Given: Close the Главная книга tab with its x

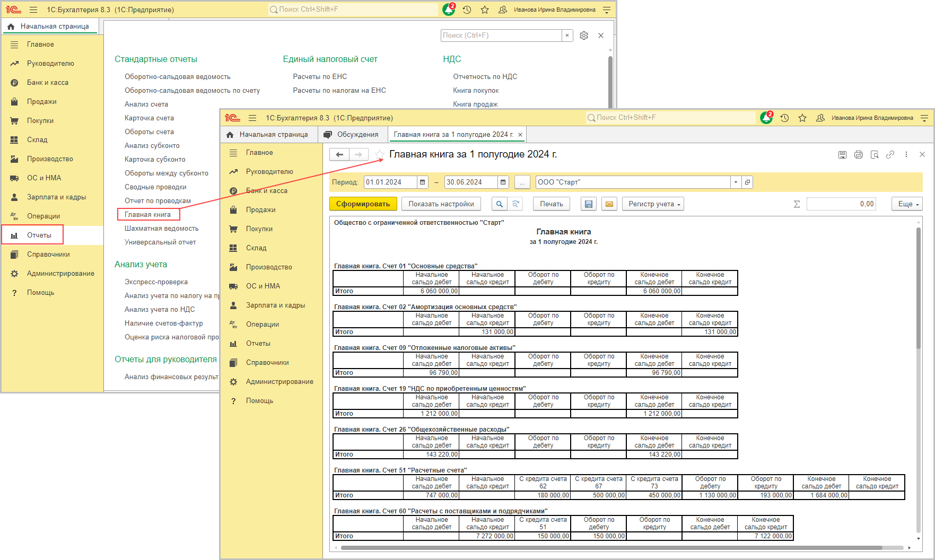Looking at the screenshot, I should point(520,135).
